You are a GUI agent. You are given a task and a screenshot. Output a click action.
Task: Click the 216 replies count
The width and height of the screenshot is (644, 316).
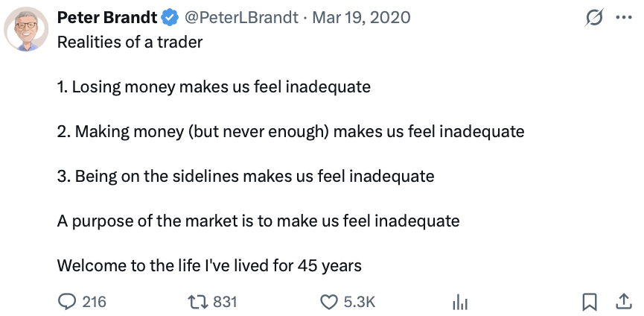[x=94, y=302]
